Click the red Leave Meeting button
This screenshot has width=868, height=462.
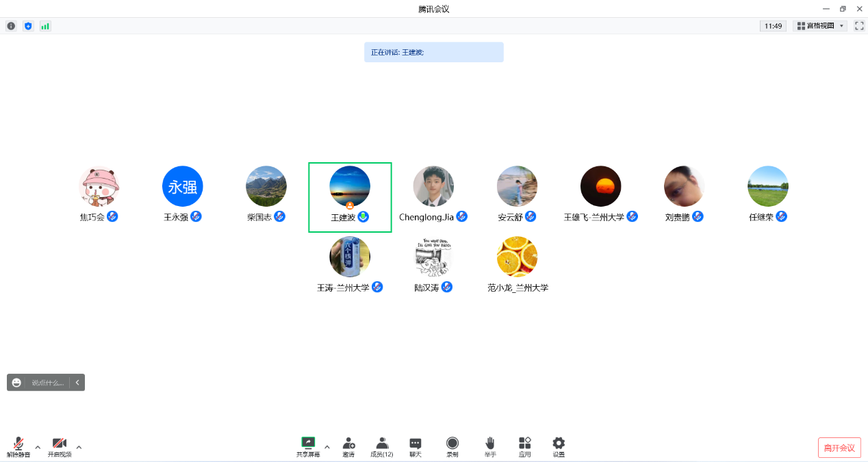839,448
